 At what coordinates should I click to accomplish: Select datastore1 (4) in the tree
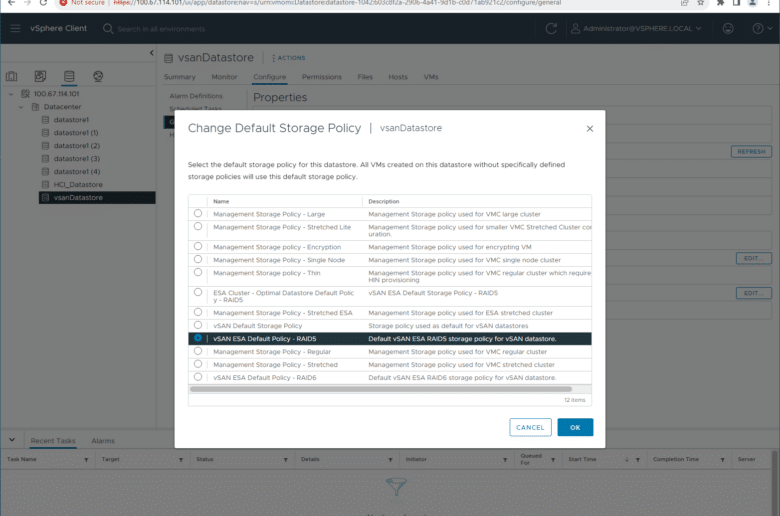(77, 171)
